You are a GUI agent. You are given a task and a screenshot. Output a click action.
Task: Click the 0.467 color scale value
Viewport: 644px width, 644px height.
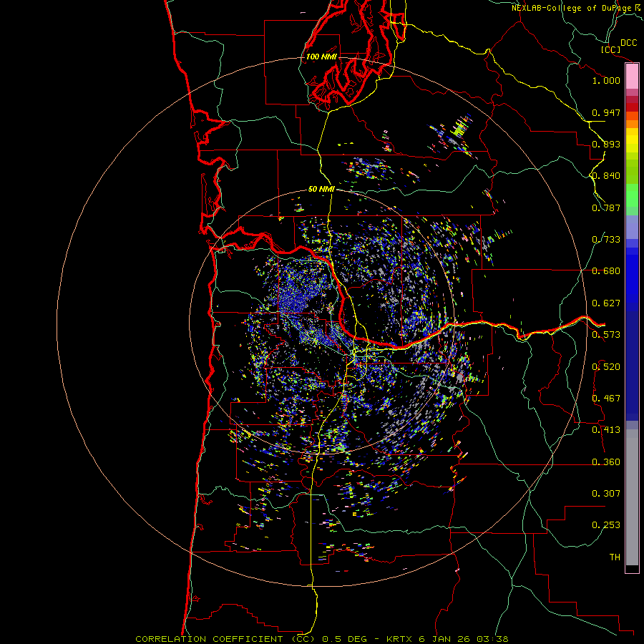[606, 399]
